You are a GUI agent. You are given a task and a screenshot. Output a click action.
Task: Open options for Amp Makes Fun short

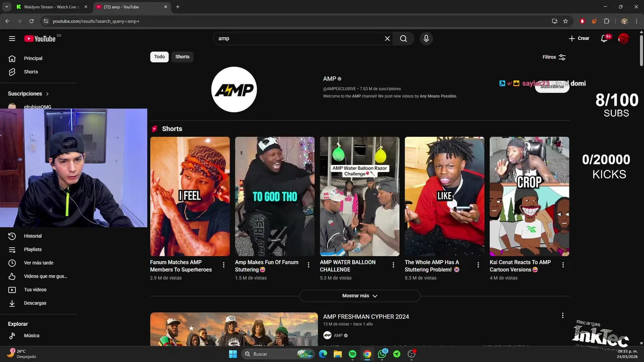click(x=308, y=265)
